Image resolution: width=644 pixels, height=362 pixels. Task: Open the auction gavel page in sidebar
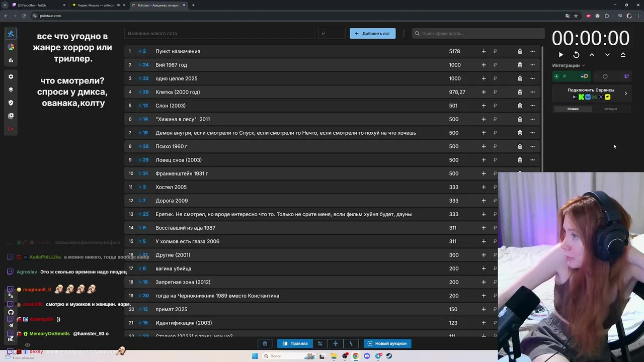point(11,34)
